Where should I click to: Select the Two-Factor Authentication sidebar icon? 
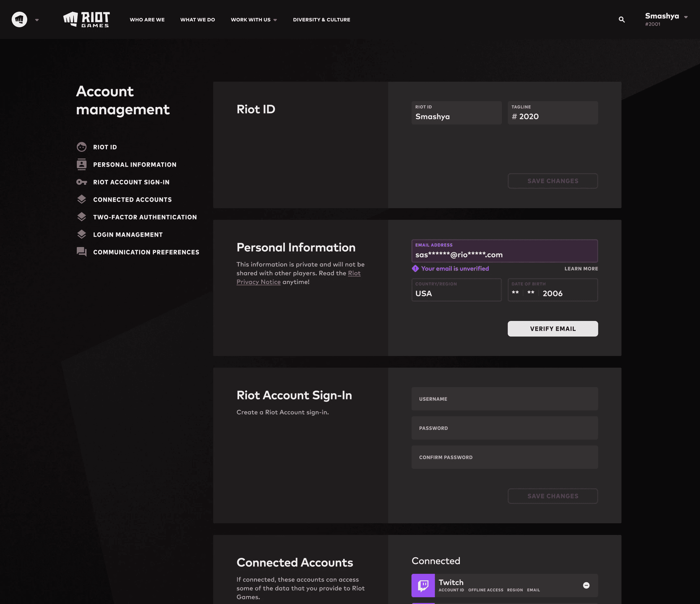click(81, 217)
